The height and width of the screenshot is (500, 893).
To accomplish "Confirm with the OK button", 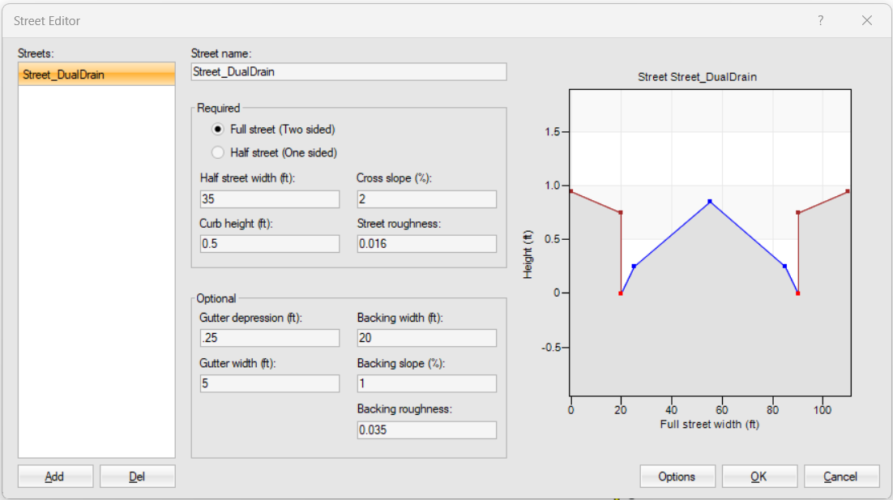I will click(759, 477).
